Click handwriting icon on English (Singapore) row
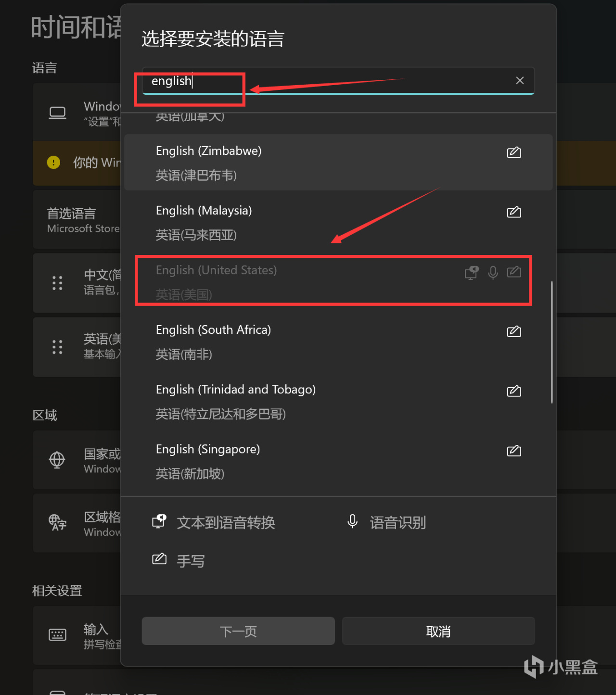The width and height of the screenshot is (616, 695). (x=514, y=451)
